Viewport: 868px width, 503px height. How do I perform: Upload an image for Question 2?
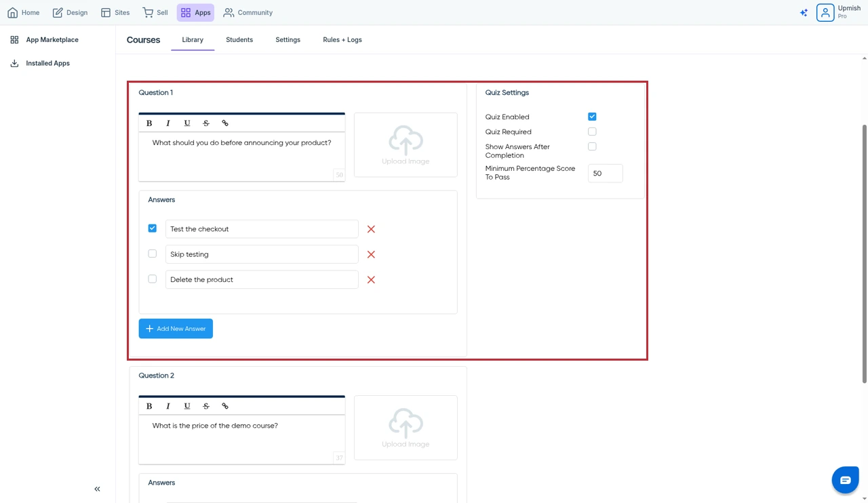(x=406, y=428)
